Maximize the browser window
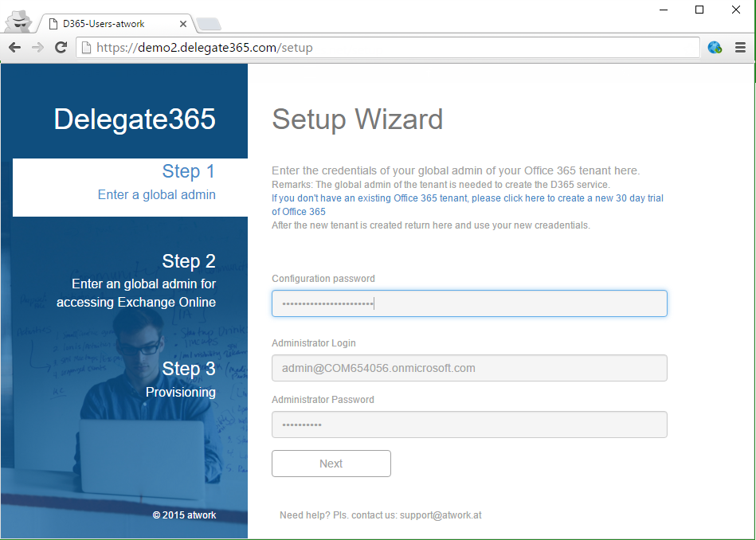 [699, 10]
